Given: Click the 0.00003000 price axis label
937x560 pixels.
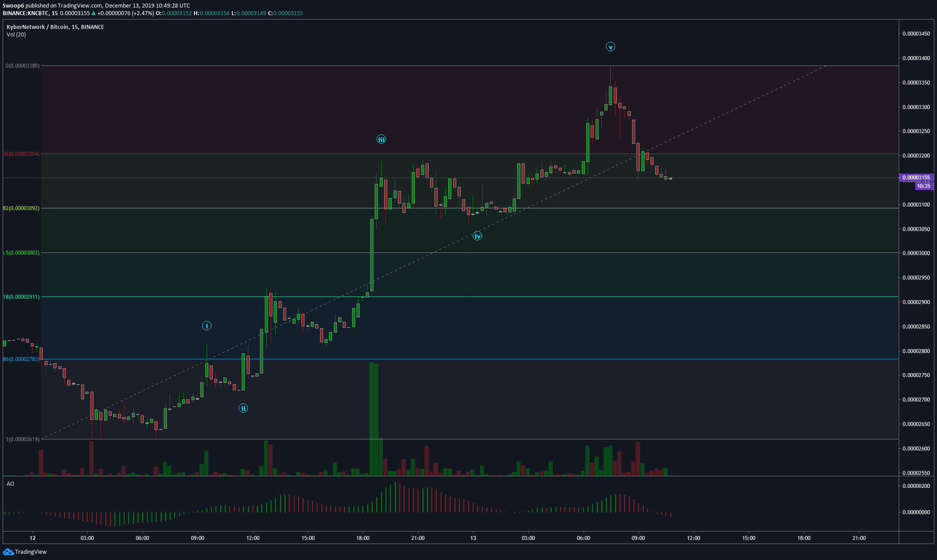Looking at the screenshot, I should point(916,253).
